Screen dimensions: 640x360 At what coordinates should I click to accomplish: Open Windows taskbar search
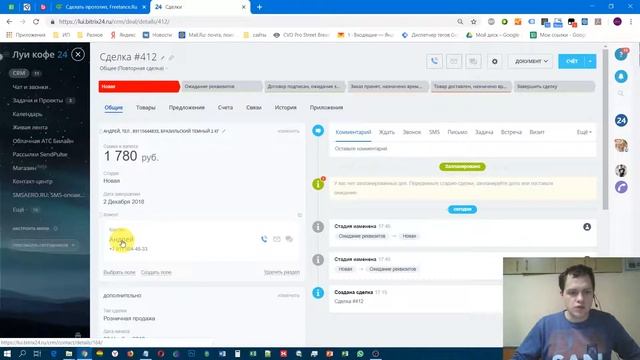click(x=22, y=353)
